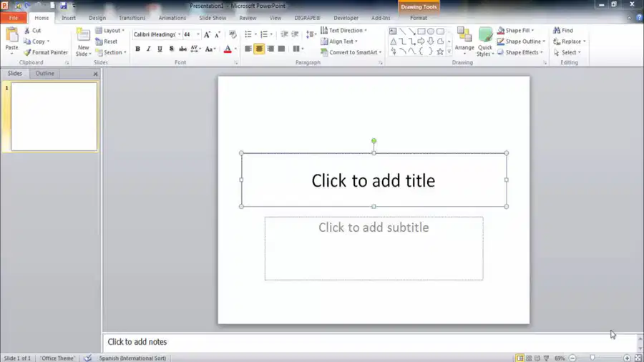Open the Text Direction dropdown
The width and height of the screenshot is (644, 362).
[x=343, y=30]
